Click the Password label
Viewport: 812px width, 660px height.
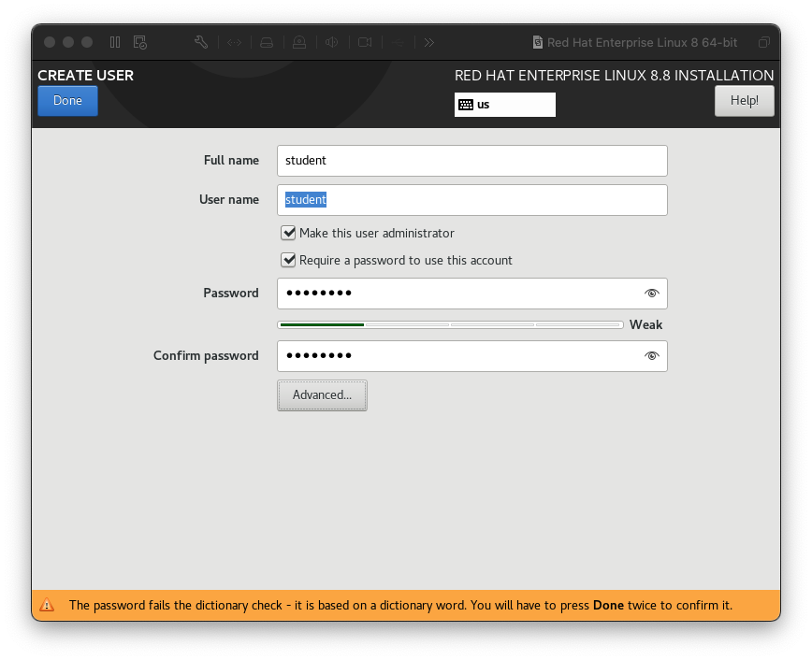click(x=230, y=293)
